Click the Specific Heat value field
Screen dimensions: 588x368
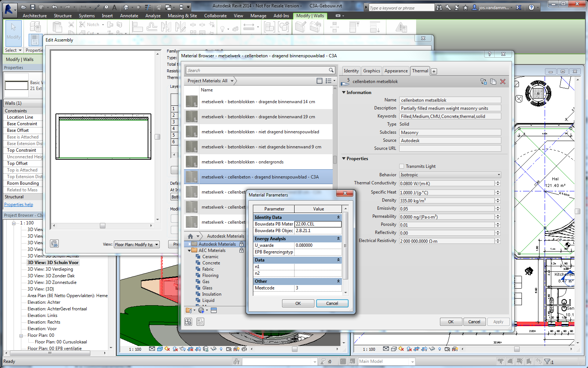(447, 192)
